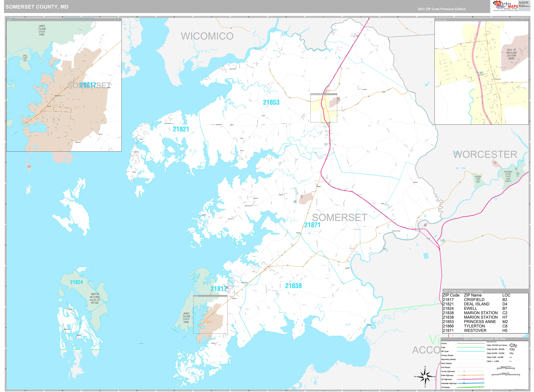The height and width of the screenshot is (392, 534).
Task: Click the 'Exit Ramps' legend entry
Action: tap(446, 367)
